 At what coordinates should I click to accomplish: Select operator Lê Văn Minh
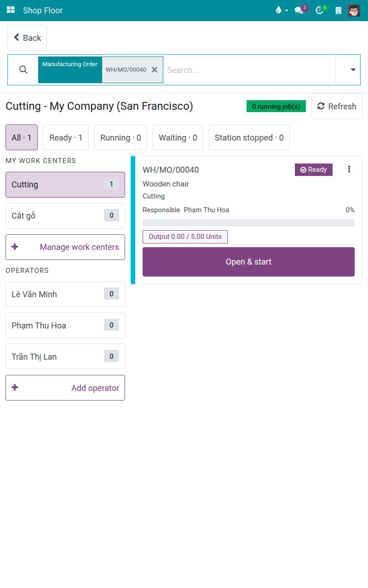[65, 294]
